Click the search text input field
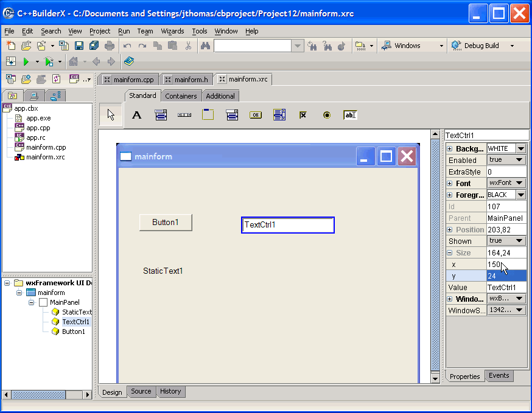Image resolution: width=532 pixels, height=413 pixels. pyautogui.click(x=253, y=46)
